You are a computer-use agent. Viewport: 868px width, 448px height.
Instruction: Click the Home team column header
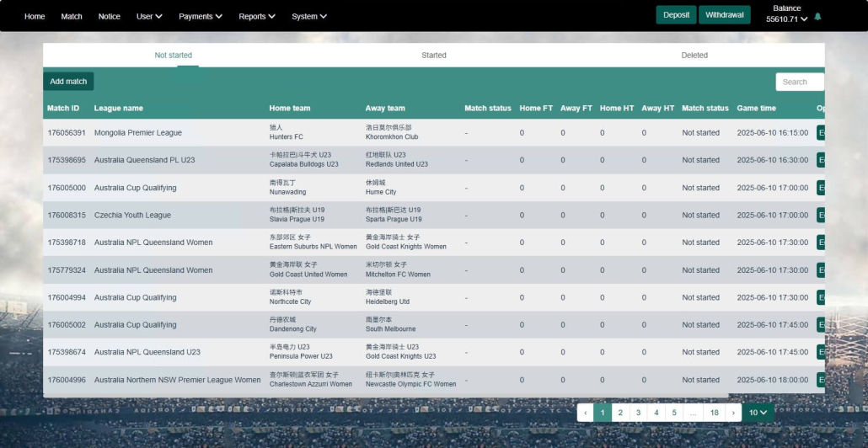290,108
